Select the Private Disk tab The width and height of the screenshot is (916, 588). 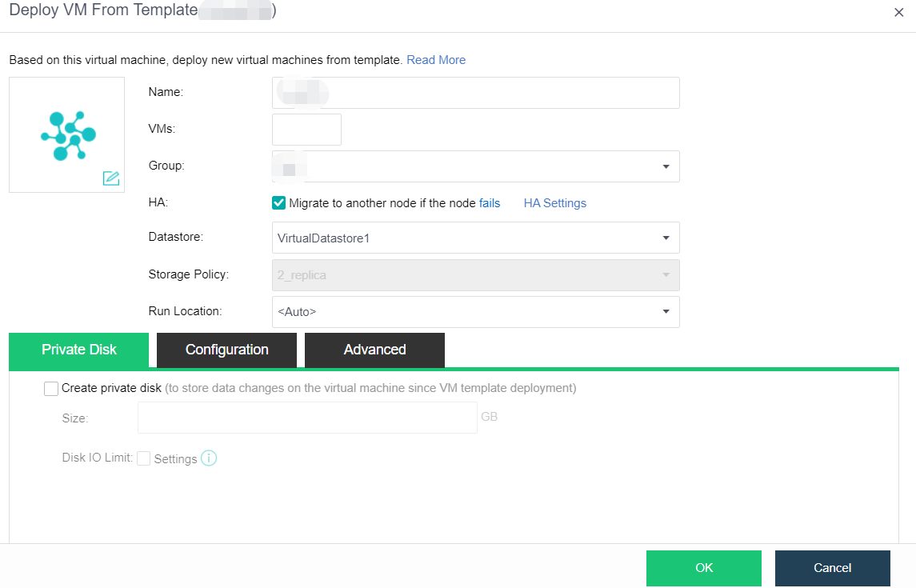click(79, 350)
